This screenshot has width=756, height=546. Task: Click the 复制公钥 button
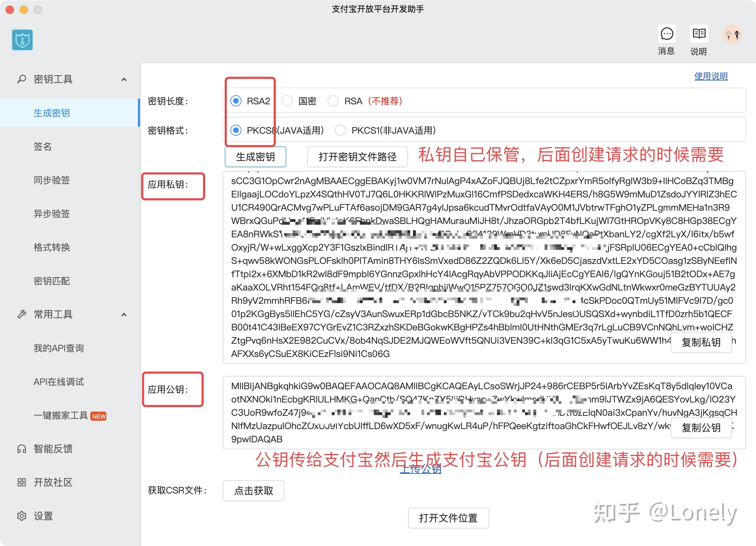click(701, 428)
